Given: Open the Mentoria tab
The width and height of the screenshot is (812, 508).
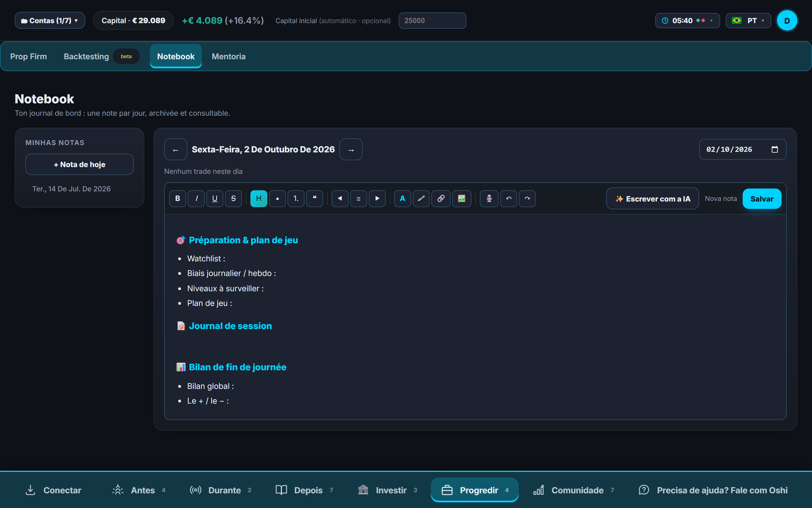Looking at the screenshot, I should (228, 56).
